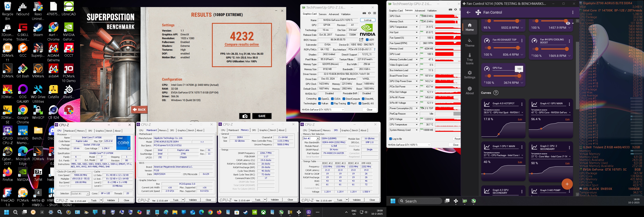Open the three-dot menu in Fan Control header
The height and width of the screenshot is (217, 644).
point(573,12)
